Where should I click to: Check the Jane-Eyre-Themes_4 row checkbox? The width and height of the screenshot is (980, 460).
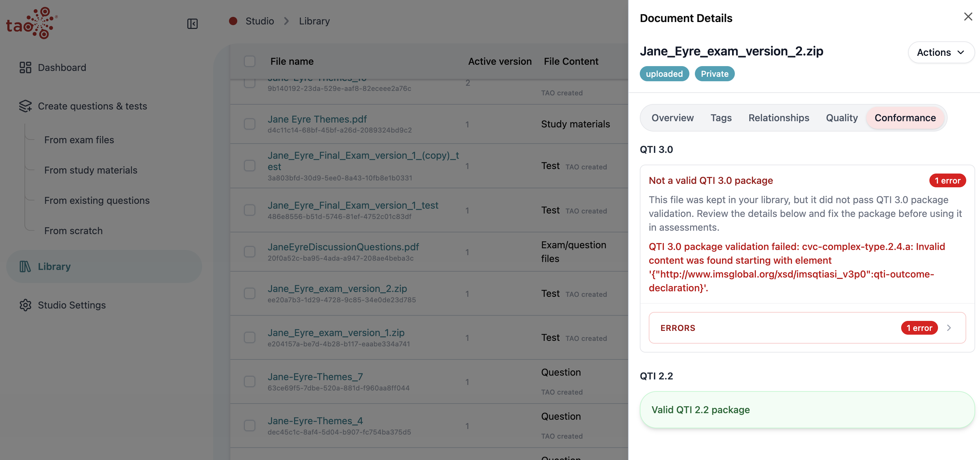[250, 426]
